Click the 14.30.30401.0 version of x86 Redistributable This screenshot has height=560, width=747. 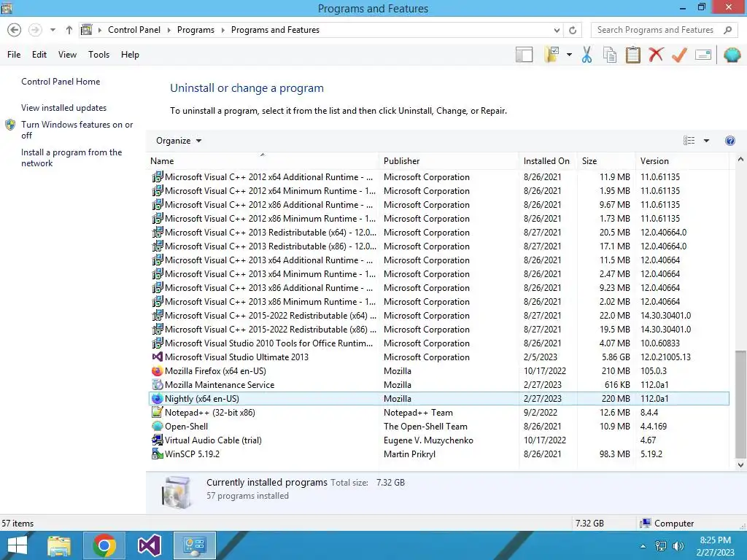[x=665, y=330]
